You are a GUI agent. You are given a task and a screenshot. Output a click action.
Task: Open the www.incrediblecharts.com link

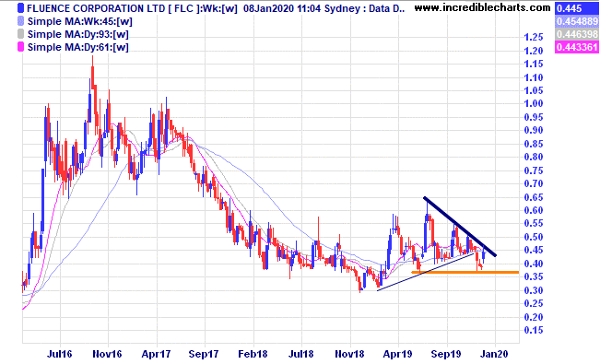coord(483,7)
